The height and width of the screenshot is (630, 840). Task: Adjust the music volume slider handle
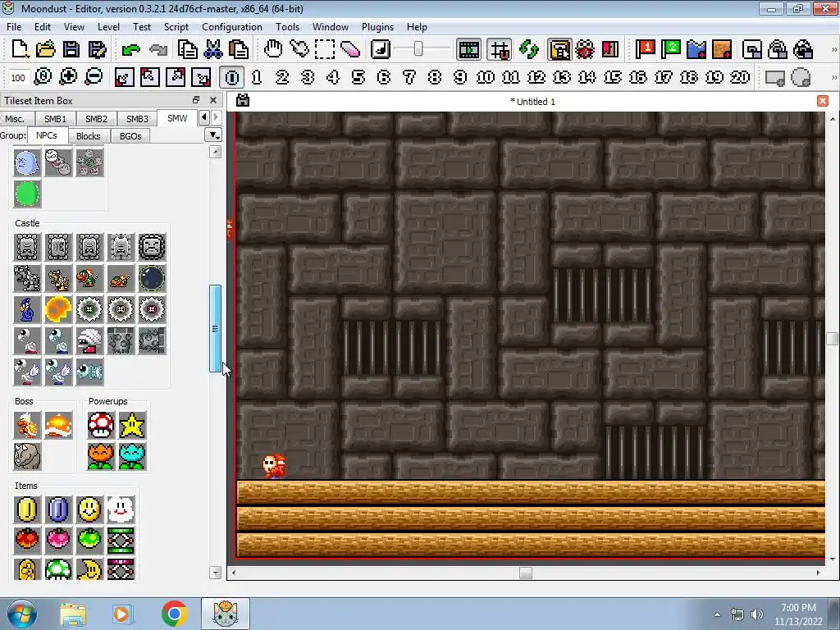coord(418,49)
